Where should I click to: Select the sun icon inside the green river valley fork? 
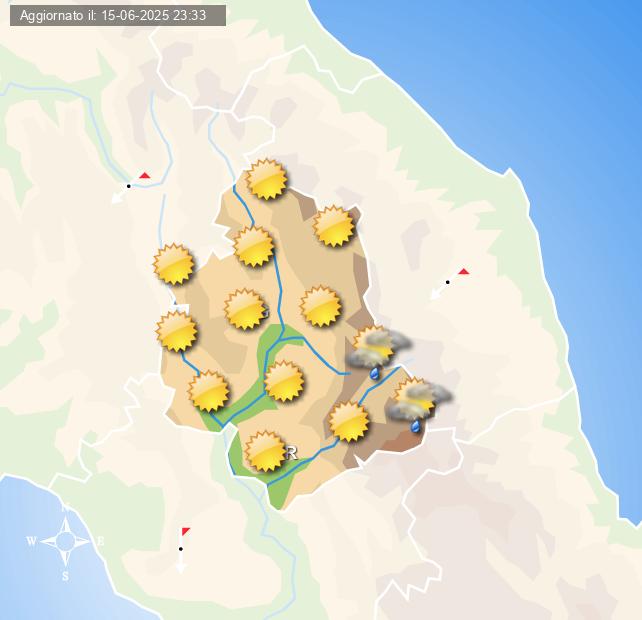(x=284, y=381)
